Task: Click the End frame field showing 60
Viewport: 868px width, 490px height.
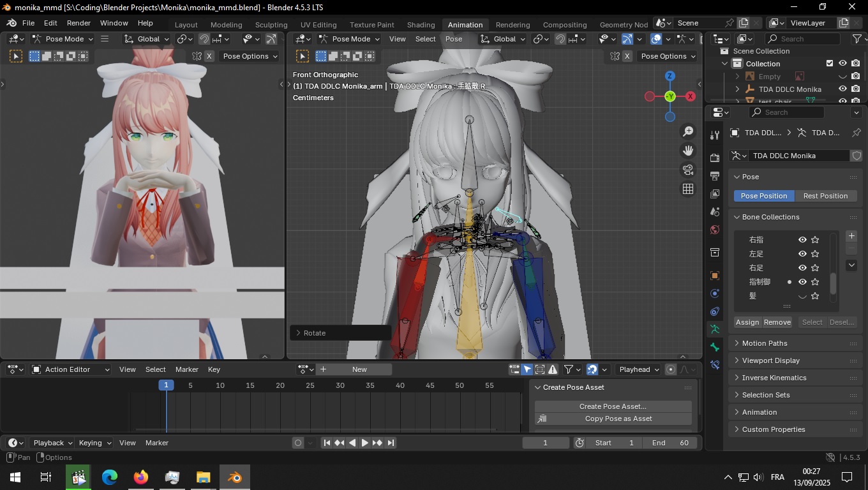Action: [x=670, y=443]
